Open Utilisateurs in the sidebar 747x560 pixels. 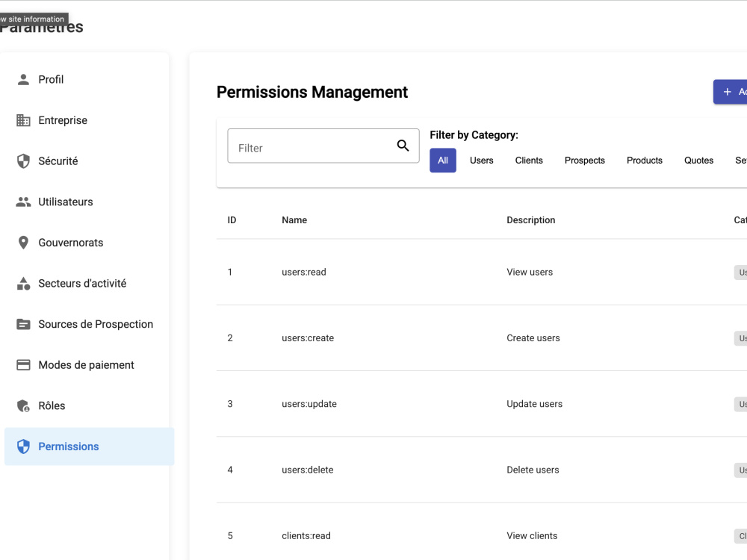tap(87, 202)
